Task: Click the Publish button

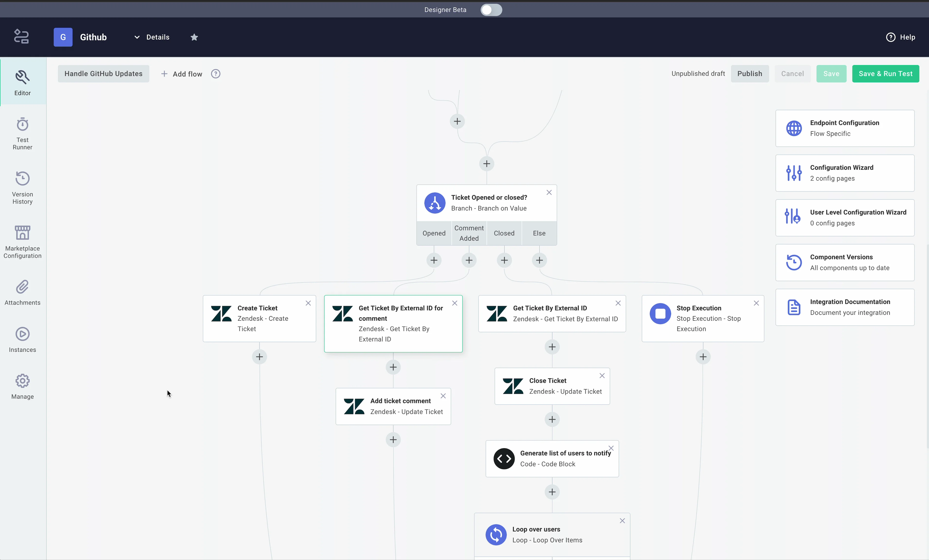Action: tap(750, 74)
